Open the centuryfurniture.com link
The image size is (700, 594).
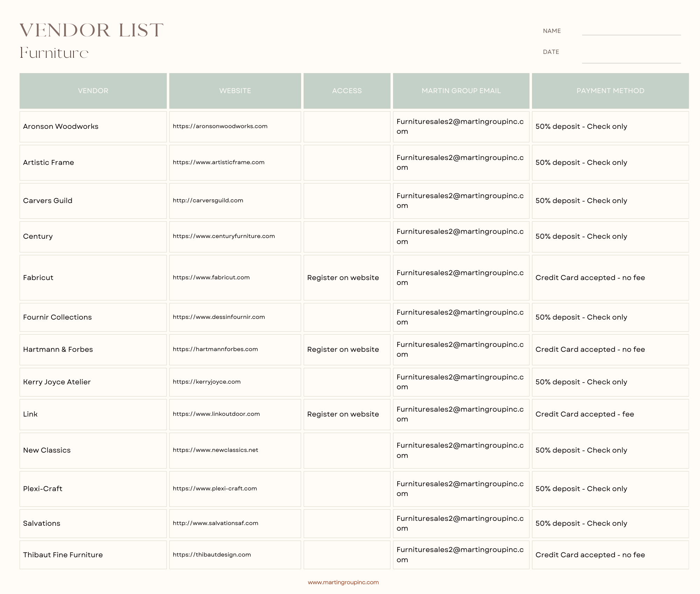[224, 236]
